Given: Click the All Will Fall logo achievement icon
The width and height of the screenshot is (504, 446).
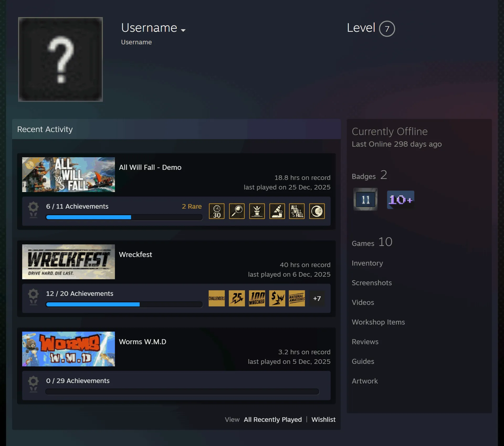Looking at the screenshot, I should 297,211.
